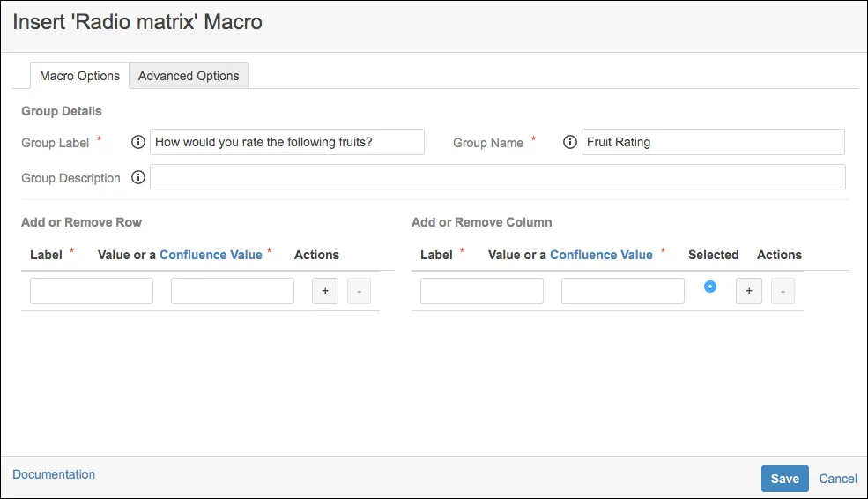Image resolution: width=868 pixels, height=499 pixels.
Task: Click the row Label input field
Action: point(92,291)
